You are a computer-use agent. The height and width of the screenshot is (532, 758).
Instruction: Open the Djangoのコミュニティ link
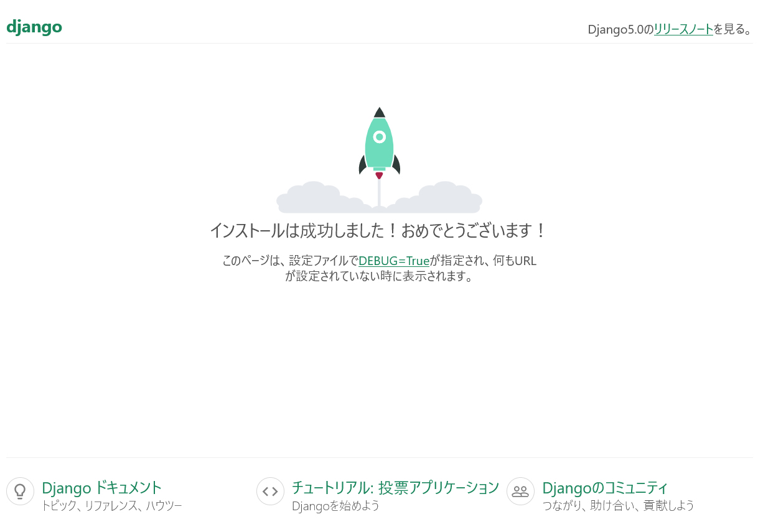pyautogui.click(x=605, y=487)
